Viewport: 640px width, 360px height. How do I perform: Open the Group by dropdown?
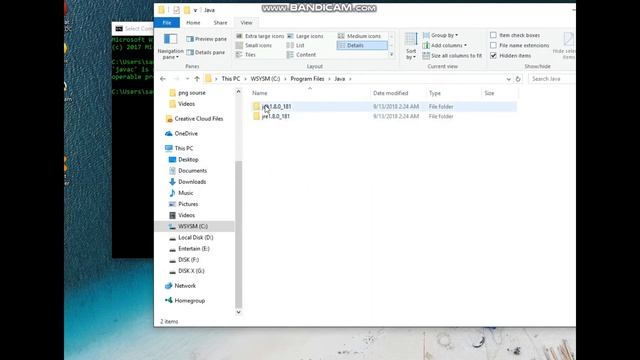click(440, 35)
